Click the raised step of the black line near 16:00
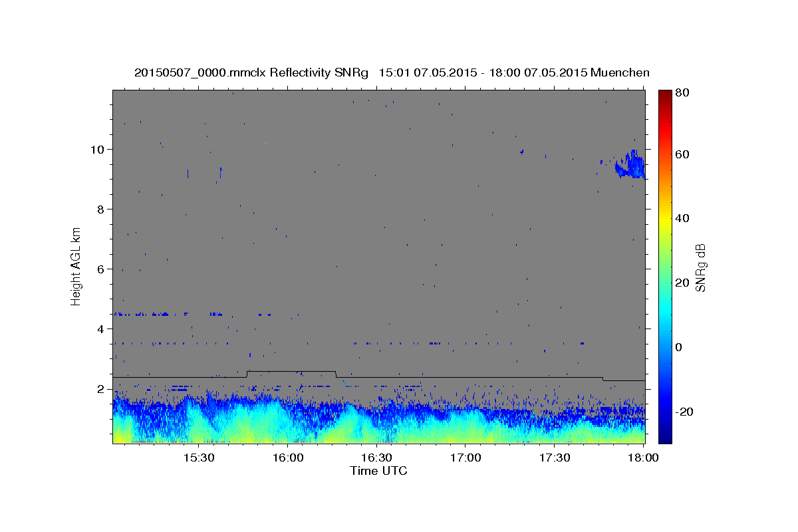Viewport: 798px width, 532px height. (291, 372)
